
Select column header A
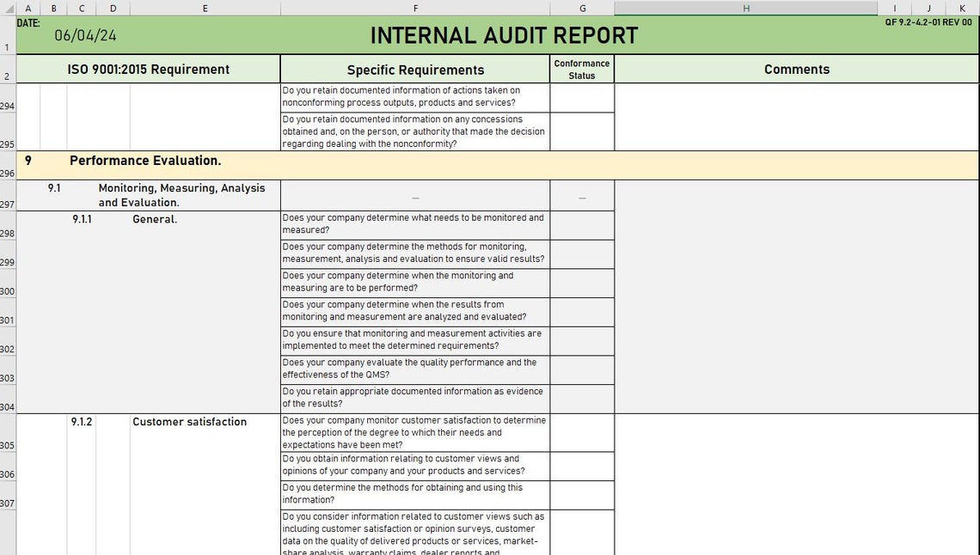click(28, 8)
